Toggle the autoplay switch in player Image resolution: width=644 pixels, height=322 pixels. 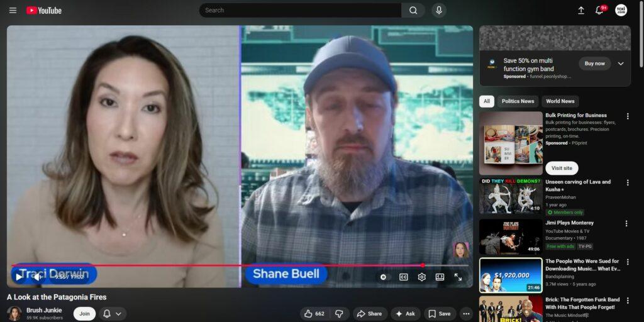click(x=383, y=277)
